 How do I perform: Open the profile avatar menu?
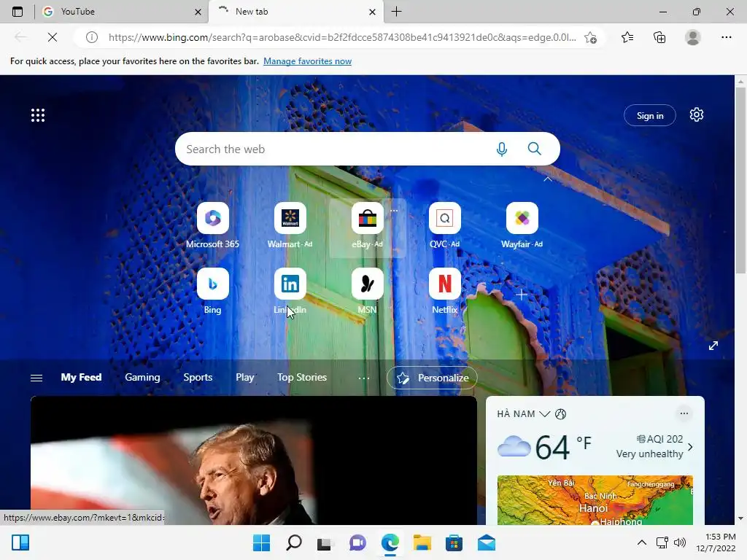pos(693,37)
